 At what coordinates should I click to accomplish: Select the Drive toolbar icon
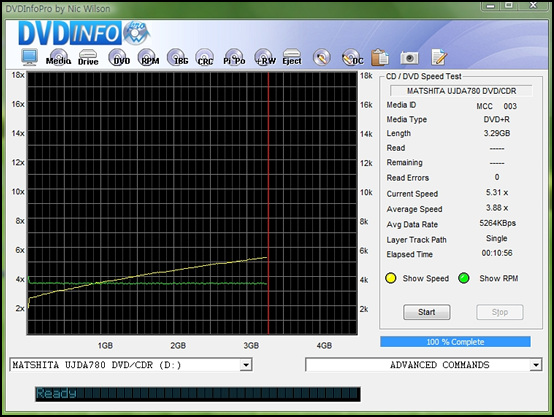(88, 58)
